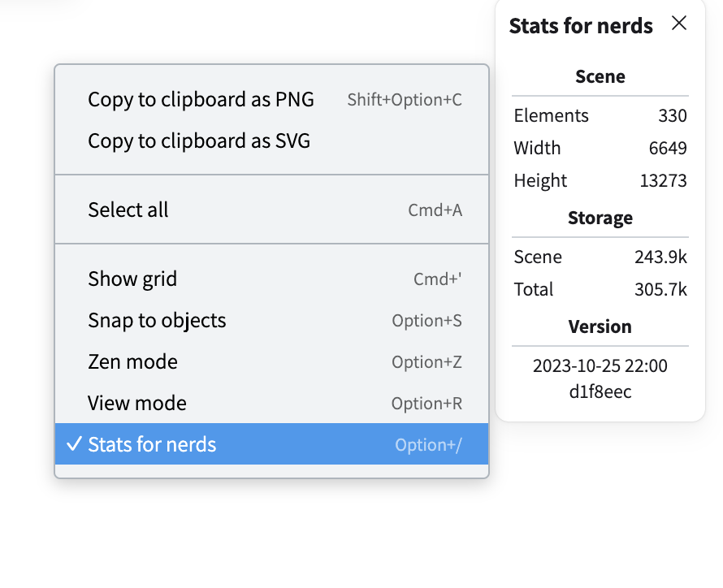Close the Stats for nerds panel
Viewport: 723px width, 588px height.
(679, 24)
